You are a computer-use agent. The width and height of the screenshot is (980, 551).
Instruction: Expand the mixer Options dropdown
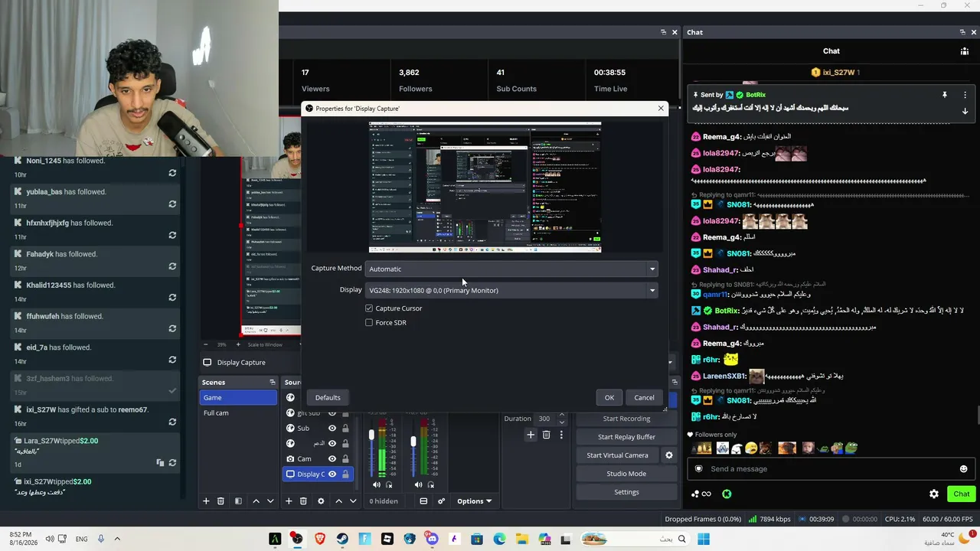474,501
